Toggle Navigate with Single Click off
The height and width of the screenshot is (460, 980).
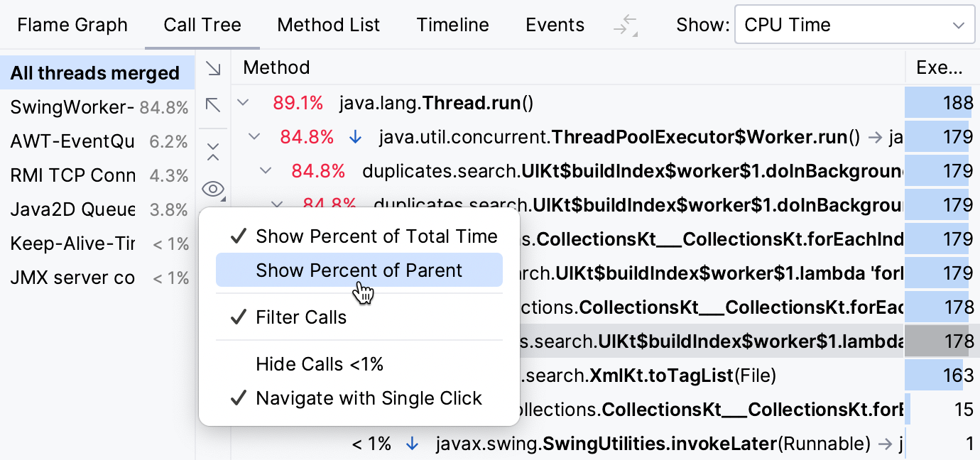coord(369,398)
